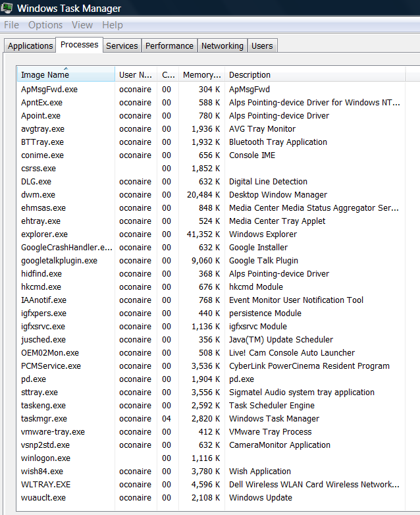Select the ApMsgFwd.exe process row
This screenshot has width=420, height=515.
pos(211,90)
